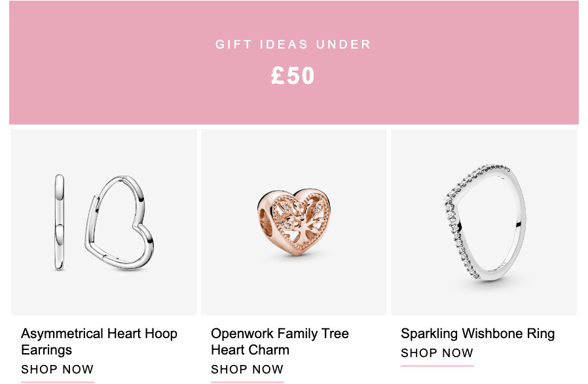
Task: Click 'Heart Charm' on the title's second line
Action: click(x=250, y=350)
